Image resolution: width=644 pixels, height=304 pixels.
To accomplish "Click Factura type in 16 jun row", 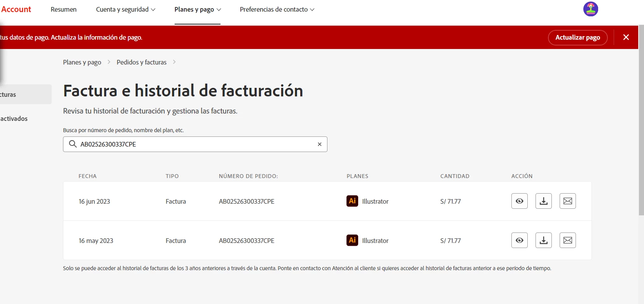I will tap(176, 201).
